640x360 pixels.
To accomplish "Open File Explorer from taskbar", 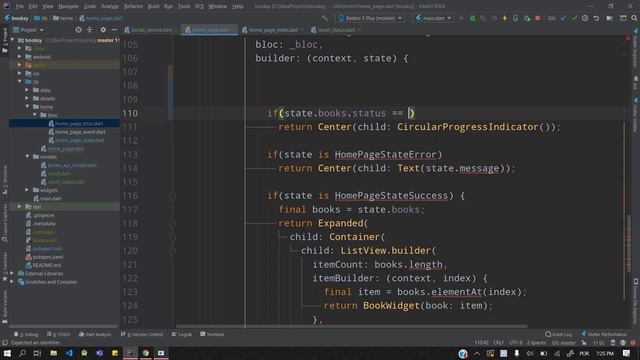I will tap(53, 353).
